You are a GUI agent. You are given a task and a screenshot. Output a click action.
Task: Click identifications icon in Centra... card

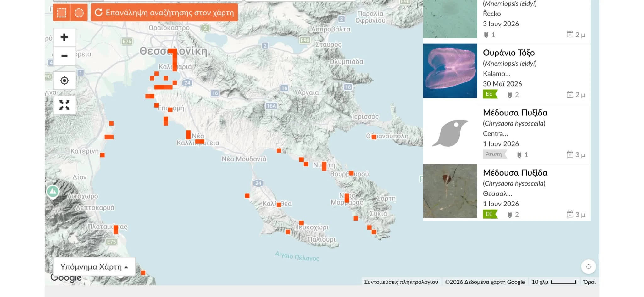[519, 155]
